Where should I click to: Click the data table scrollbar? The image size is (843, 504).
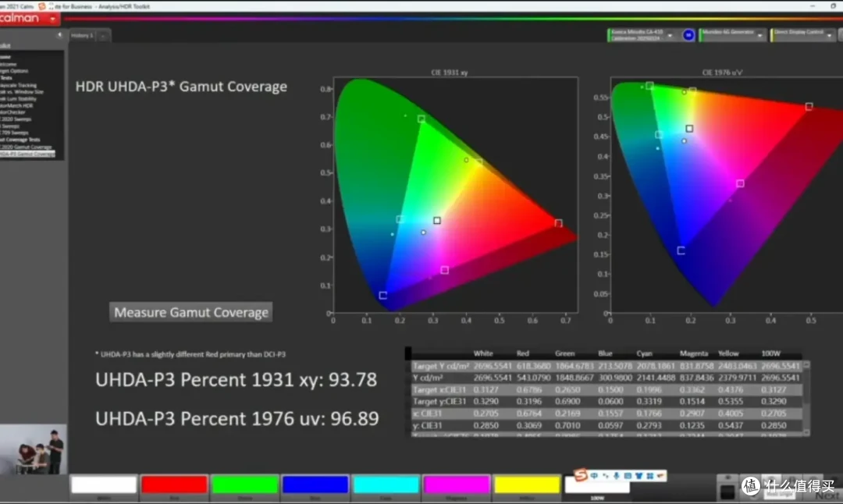806,398
